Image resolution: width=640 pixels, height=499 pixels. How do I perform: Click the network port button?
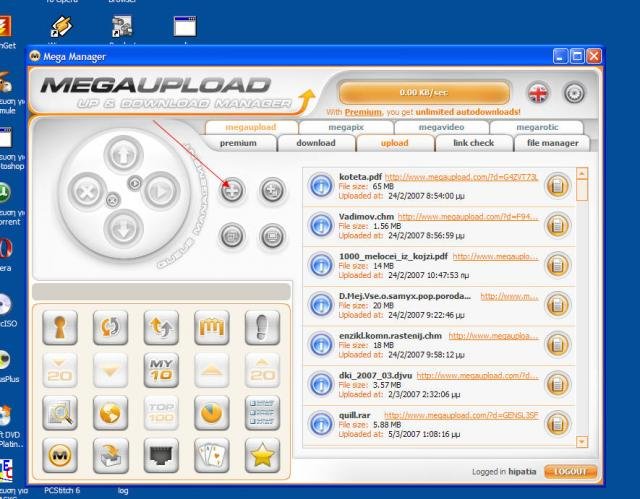click(x=161, y=455)
